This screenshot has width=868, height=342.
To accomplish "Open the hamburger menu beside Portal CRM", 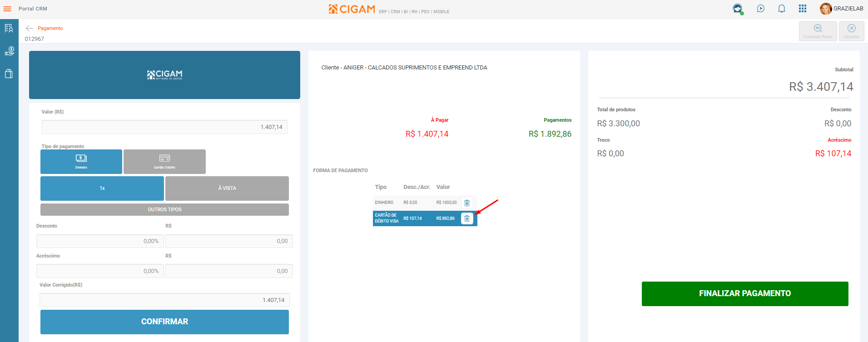I will click(x=7, y=9).
